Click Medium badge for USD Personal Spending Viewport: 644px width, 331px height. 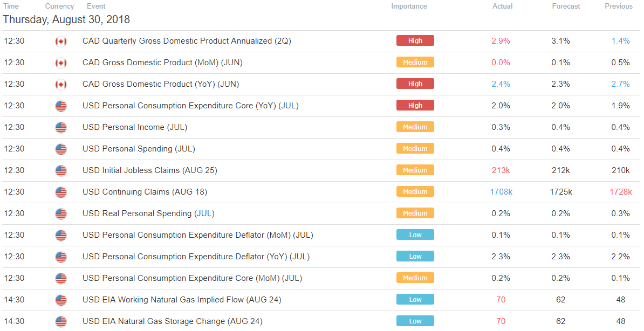(x=415, y=149)
